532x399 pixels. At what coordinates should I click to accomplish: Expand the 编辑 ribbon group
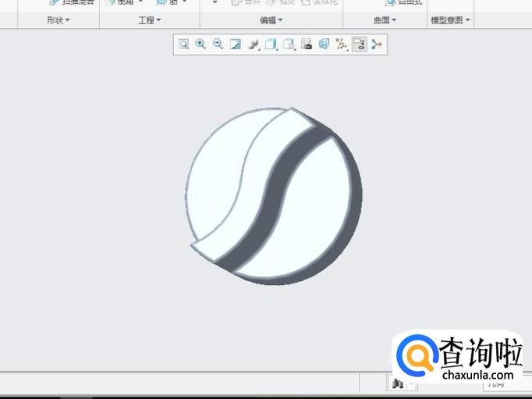(271, 20)
